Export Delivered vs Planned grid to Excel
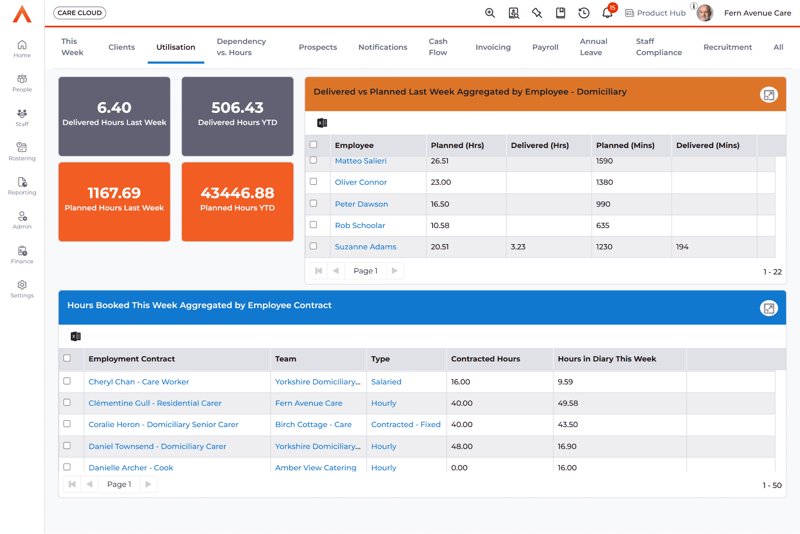 322,123
